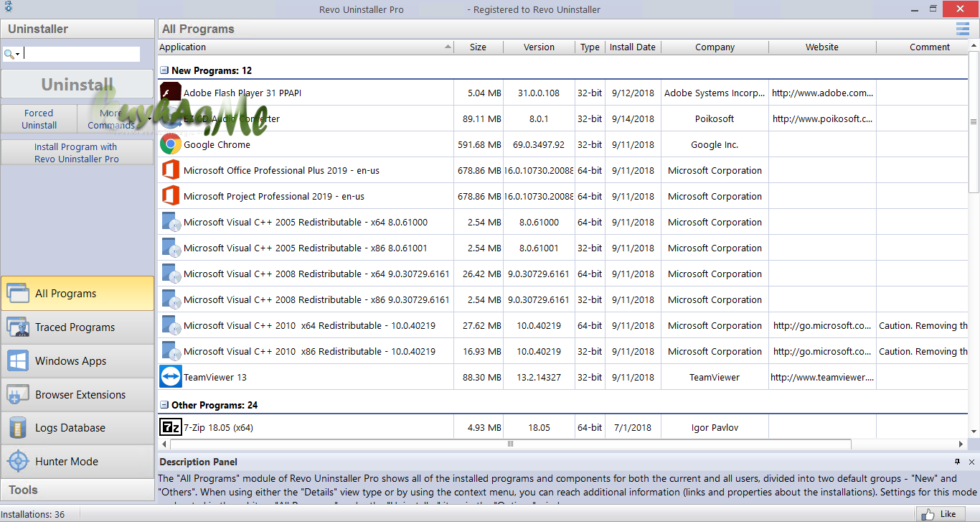Click into the program search field

[x=82, y=54]
